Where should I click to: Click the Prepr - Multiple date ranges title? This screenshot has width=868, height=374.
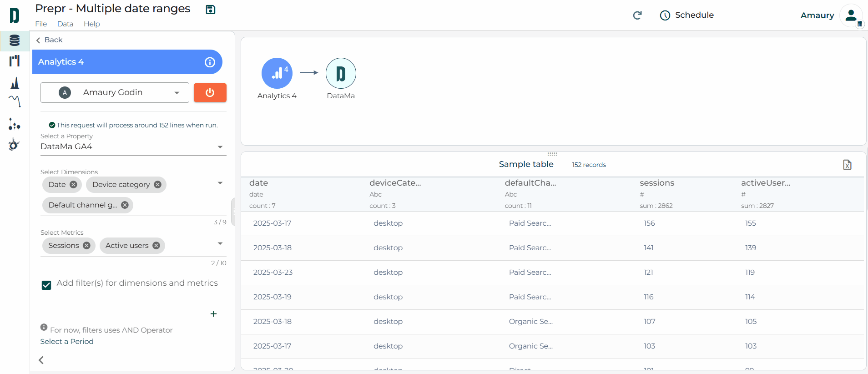113,9
